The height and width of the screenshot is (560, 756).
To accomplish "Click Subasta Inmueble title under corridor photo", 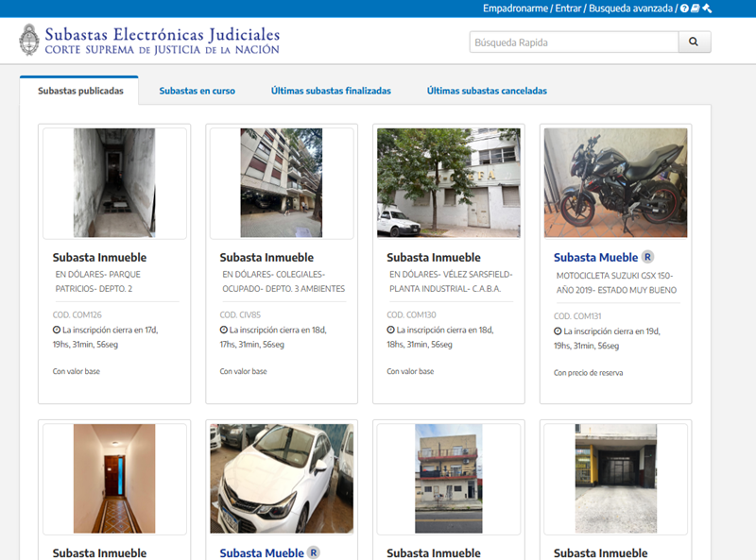I will [x=99, y=553].
